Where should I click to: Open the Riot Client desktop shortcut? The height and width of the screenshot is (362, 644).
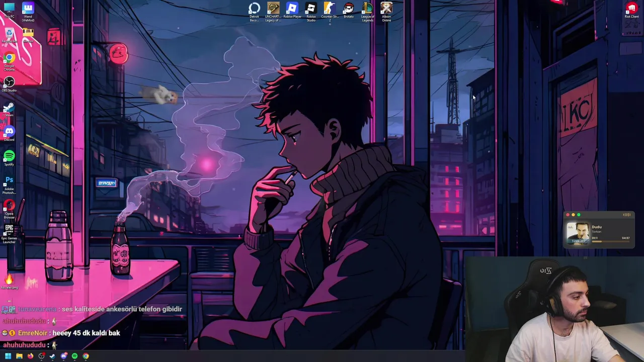click(632, 11)
